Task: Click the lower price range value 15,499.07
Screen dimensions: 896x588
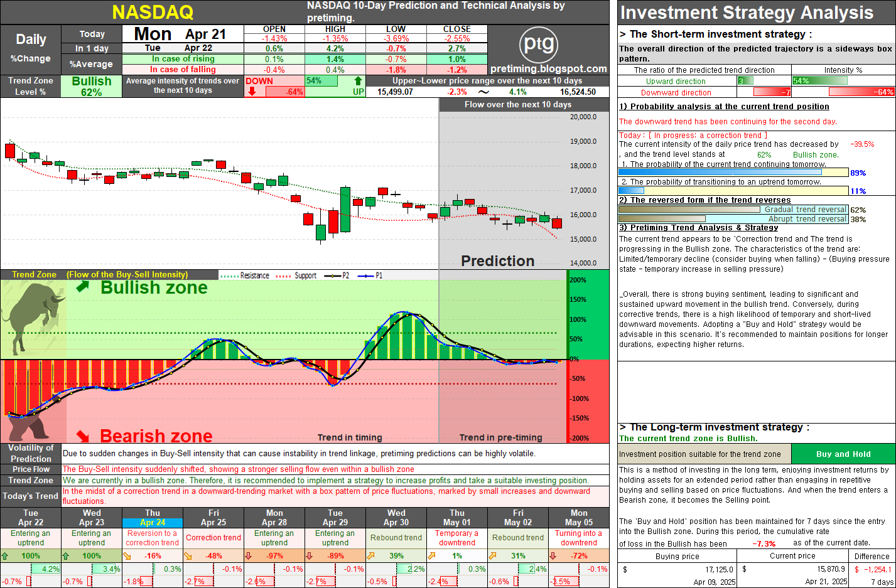Action: 395,92
